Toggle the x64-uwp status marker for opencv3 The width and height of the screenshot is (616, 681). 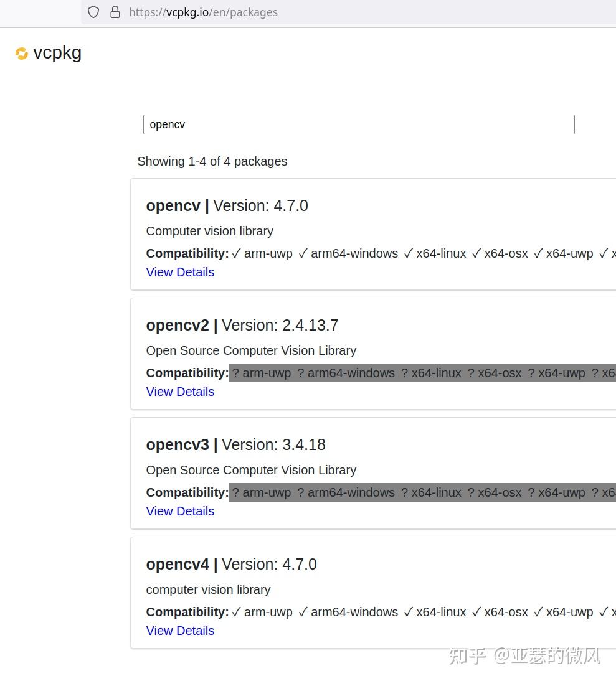click(x=531, y=492)
